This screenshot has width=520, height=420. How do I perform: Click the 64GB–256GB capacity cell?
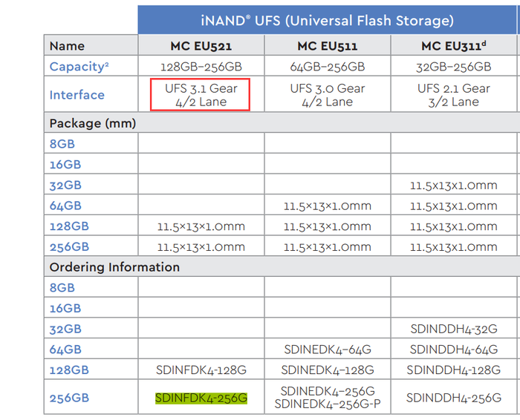click(x=328, y=67)
